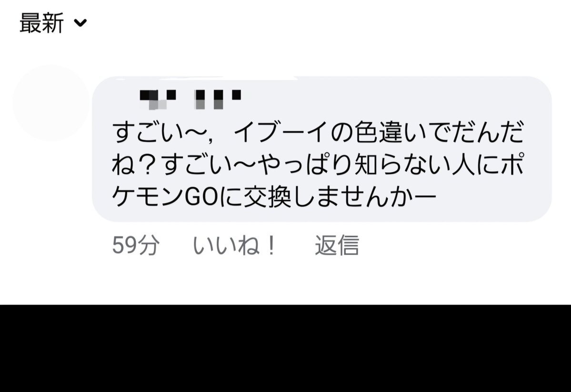Tap the 返信 link under the bubble
Image resolution: width=571 pixels, height=392 pixels.
pyautogui.click(x=337, y=245)
